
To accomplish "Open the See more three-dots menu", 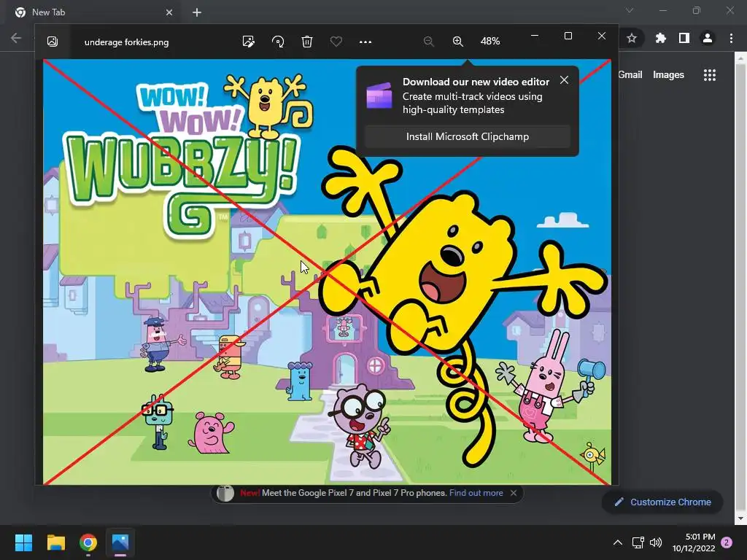I will (x=365, y=42).
